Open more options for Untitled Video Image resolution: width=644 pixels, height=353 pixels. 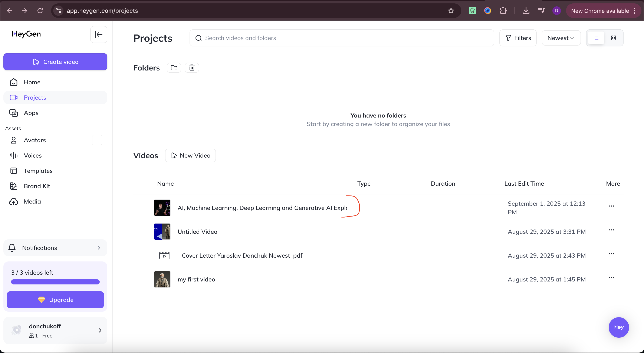coord(611,230)
